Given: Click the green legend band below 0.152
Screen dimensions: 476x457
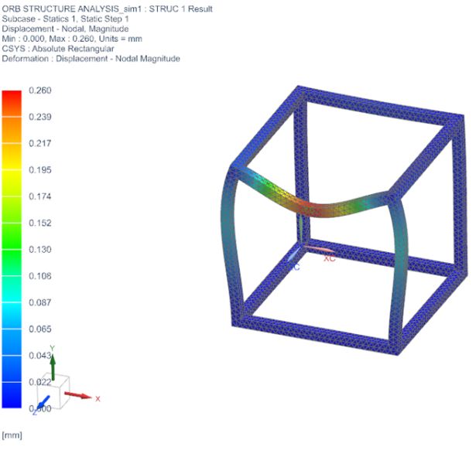Looking at the screenshot, I should [12, 236].
